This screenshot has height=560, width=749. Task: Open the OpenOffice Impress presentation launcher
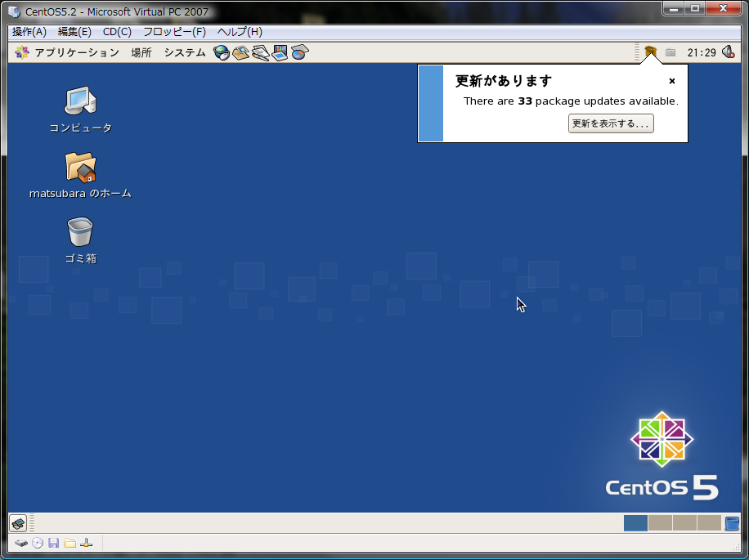click(280, 52)
